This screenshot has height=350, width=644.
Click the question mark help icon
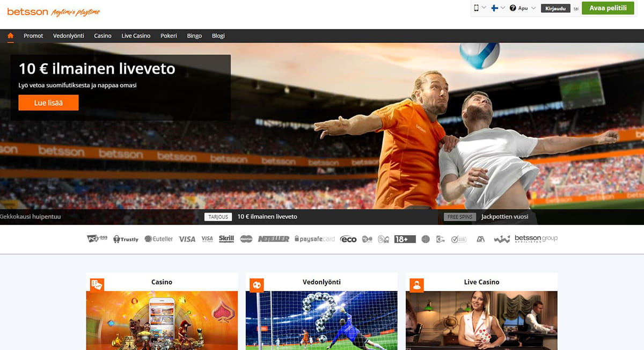pyautogui.click(x=513, y=8)
